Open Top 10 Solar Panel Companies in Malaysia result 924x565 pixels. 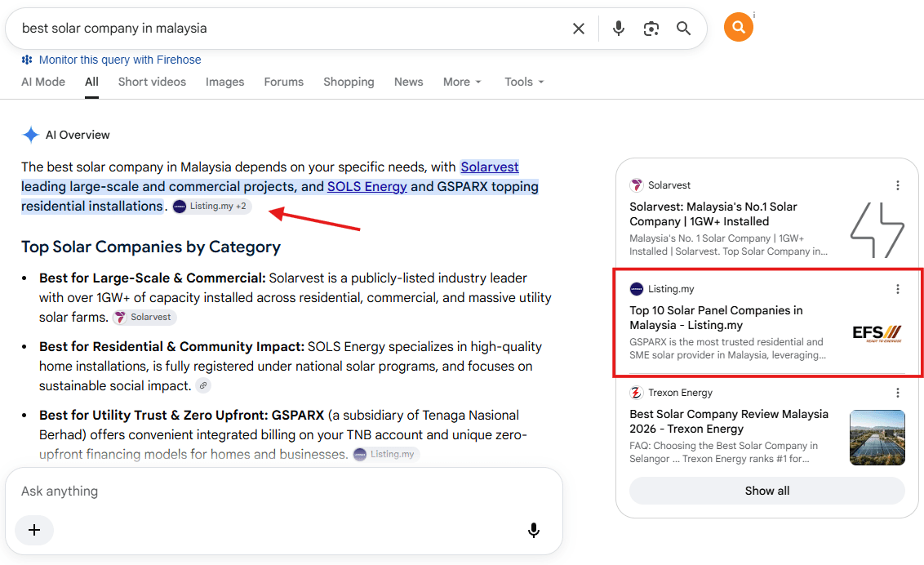click(716, 318)
